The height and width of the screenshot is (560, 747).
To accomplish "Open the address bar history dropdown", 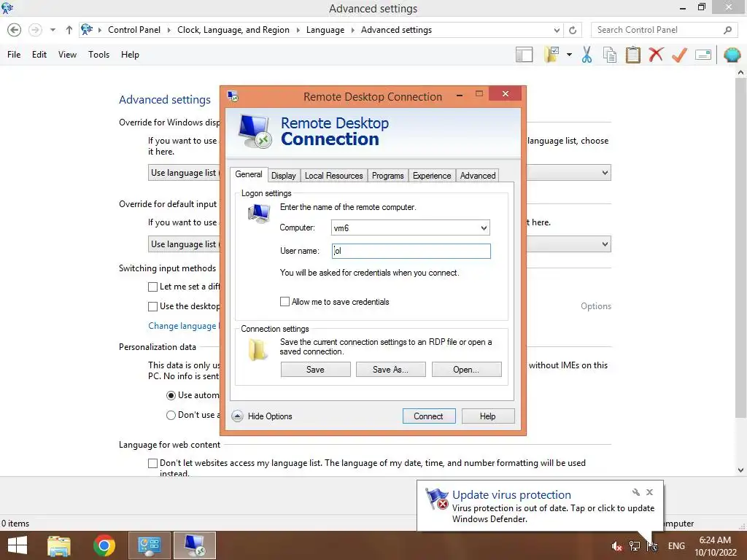I will [x=557, y=30].
